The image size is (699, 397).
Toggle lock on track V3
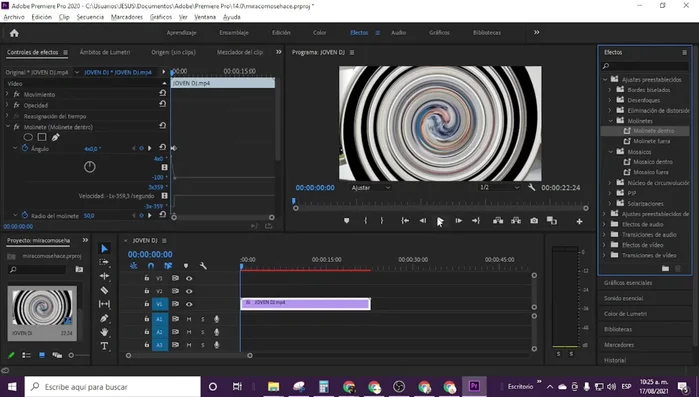(x=146, y=278)
